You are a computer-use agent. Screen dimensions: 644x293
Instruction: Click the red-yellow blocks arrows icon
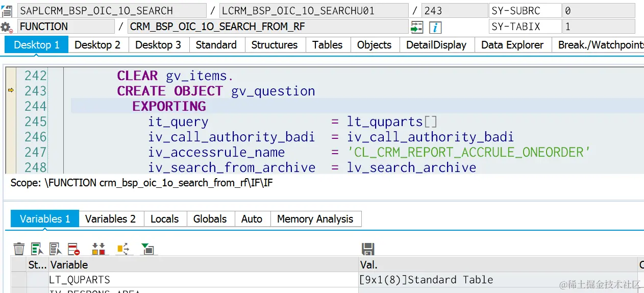(98, 249)
